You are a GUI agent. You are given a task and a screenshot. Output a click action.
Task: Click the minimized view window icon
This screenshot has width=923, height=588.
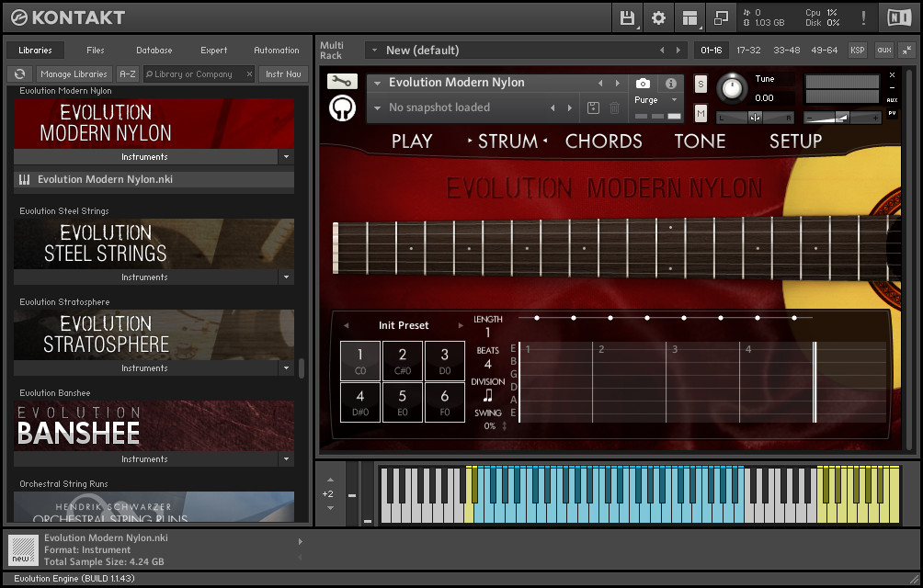721,18
